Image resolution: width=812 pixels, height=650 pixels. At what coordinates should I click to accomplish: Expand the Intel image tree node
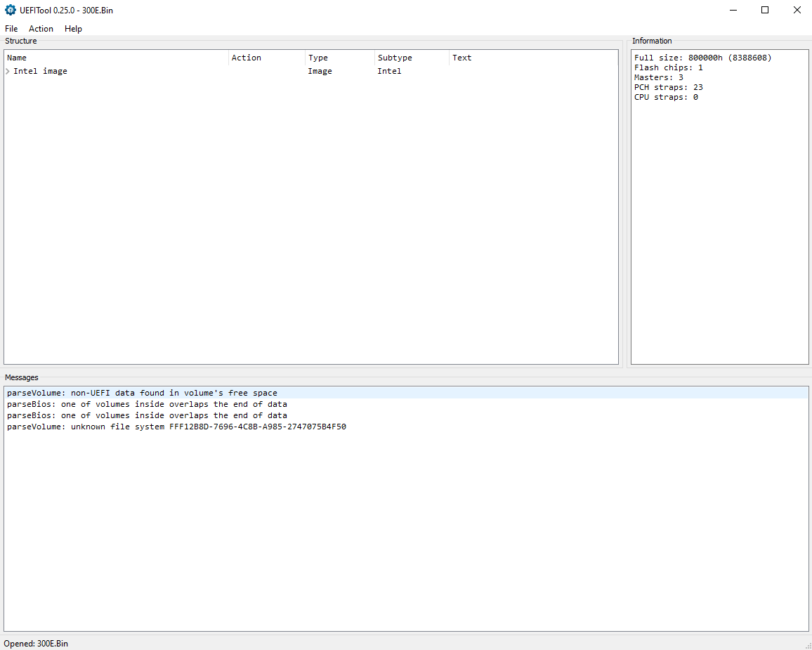click(8, 71)
